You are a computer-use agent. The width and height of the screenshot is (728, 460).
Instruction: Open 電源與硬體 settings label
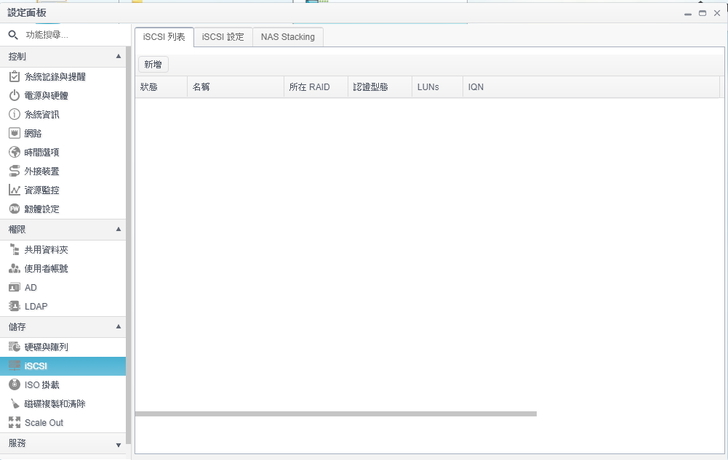tap(46, 96)
